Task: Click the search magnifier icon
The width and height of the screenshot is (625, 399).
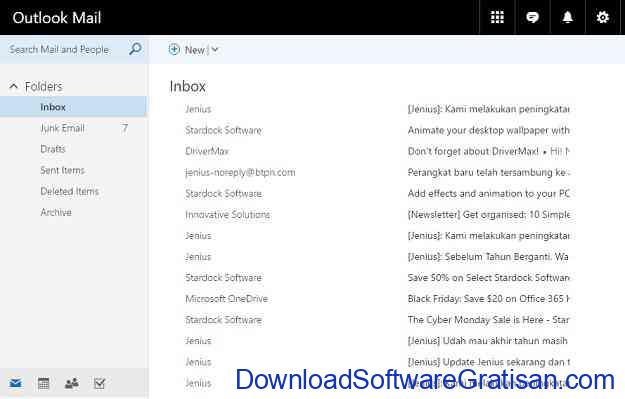Action: (135, 49)
